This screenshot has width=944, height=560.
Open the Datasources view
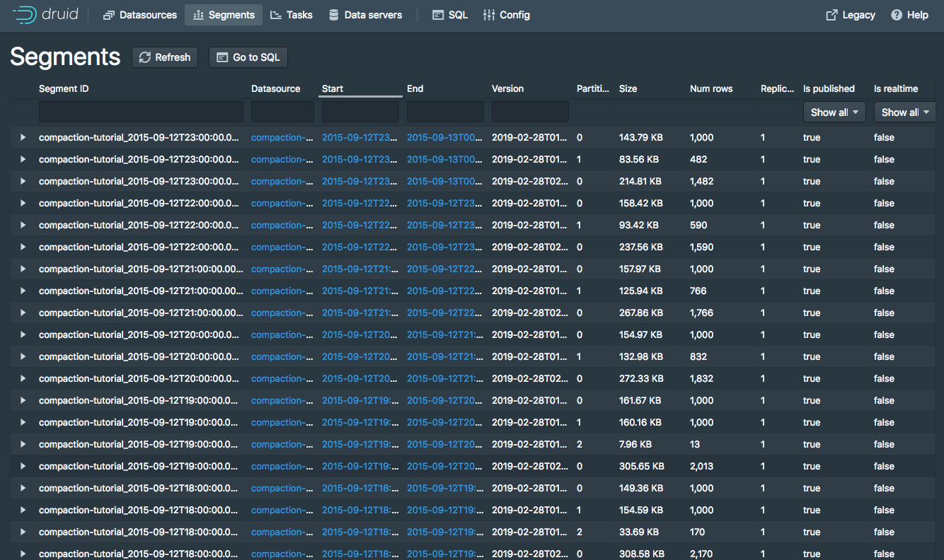[140, 15]
